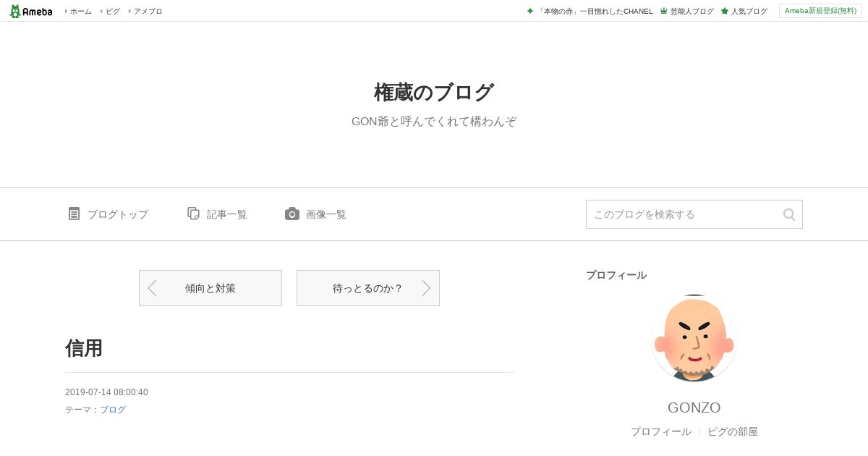Click the green sparkle icon beside the CHANEL promo
868x456 pixels.
tap(530, 11)
